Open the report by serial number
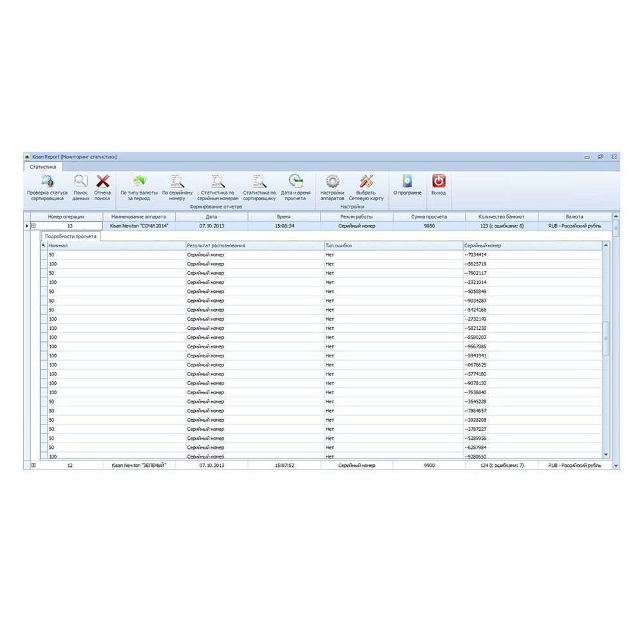 178,181
